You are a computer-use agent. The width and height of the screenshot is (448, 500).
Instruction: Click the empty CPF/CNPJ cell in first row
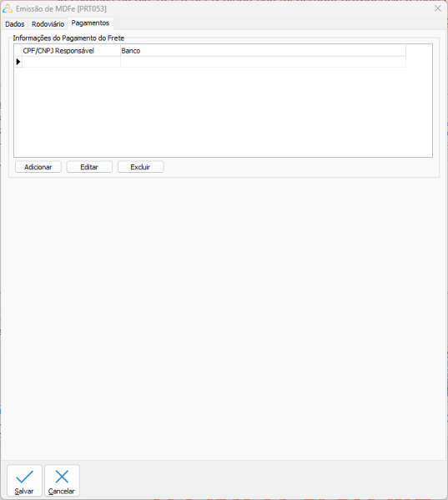pyautogui.click(x=71, y=62)
